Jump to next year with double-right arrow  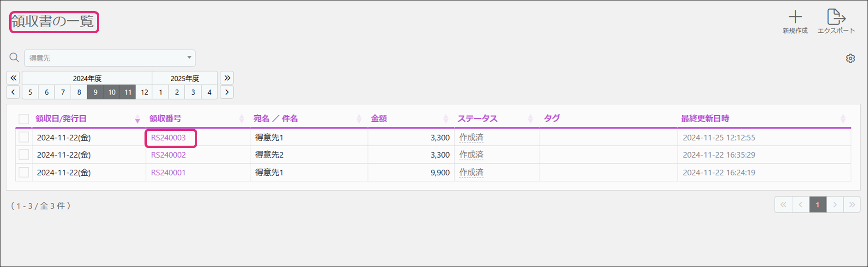point(227,78)
